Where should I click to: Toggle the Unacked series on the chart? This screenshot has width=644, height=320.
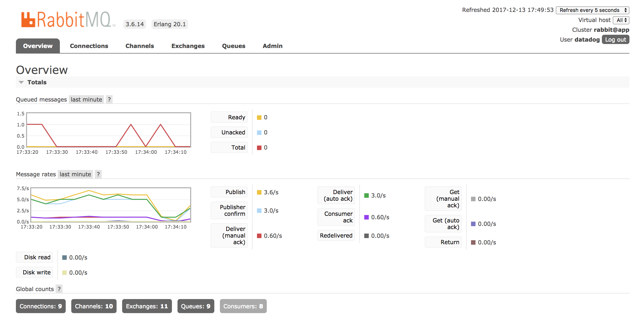[x=229, y=132]
